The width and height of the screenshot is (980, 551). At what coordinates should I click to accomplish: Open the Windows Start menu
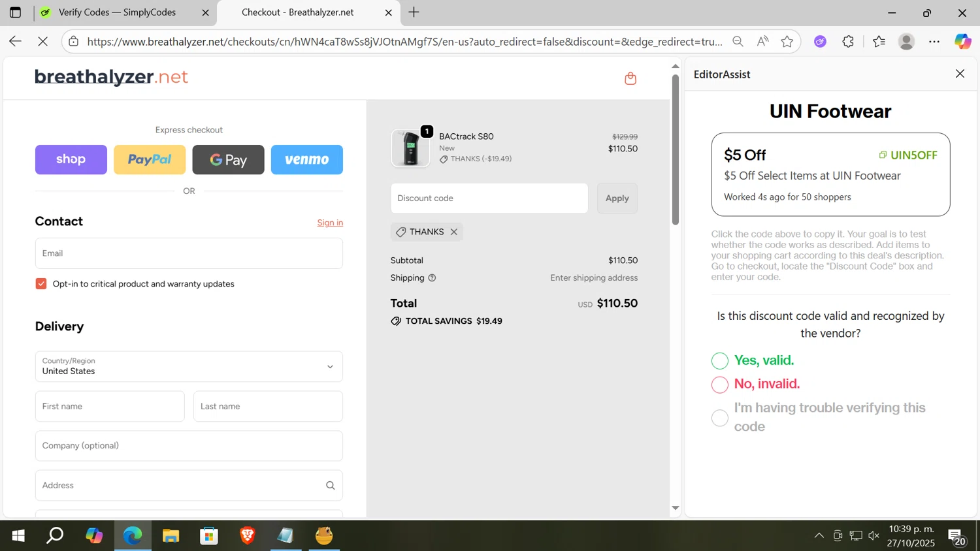pyautogui.click(x=18, y=536)
